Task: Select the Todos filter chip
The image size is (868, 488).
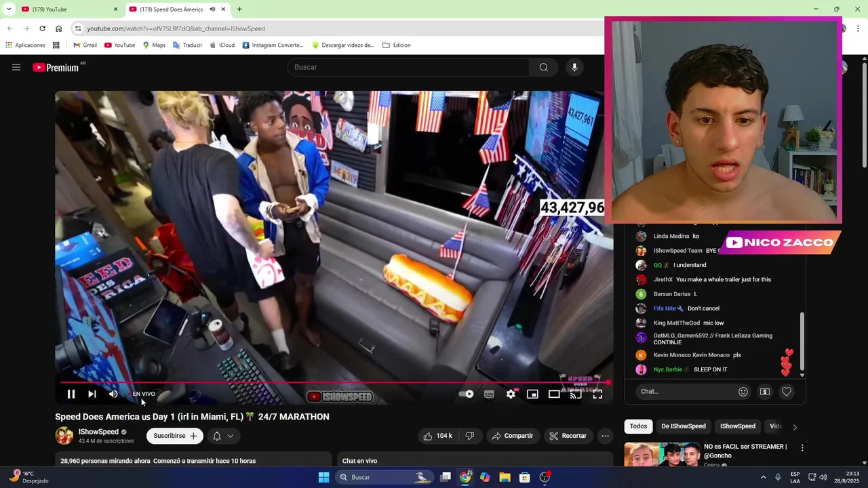Action: pyautogui.click(x=638, y=426)
